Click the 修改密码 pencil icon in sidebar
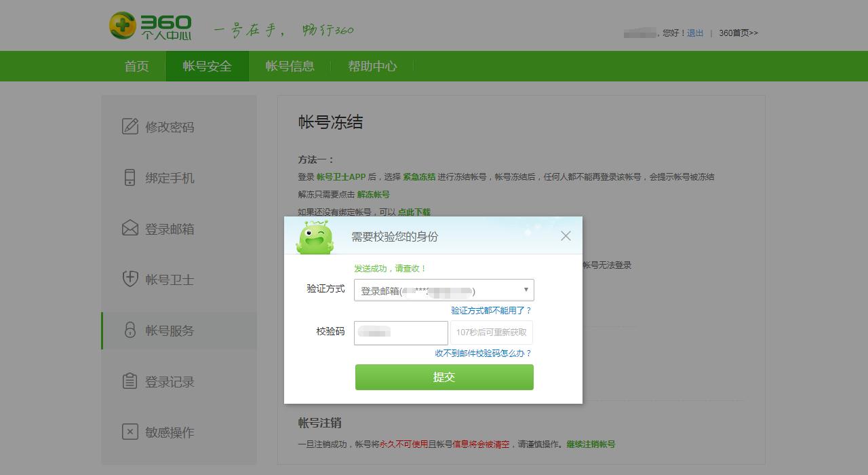868x475 pixels. pos(130,126)
